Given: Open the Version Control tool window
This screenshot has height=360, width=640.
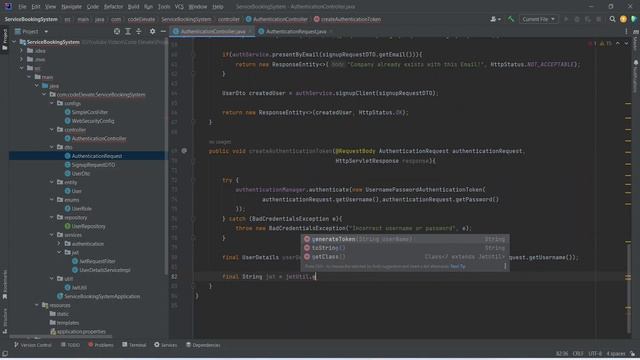Looking at the screenshot, I should pyautogui.click(x=33, y=345).
